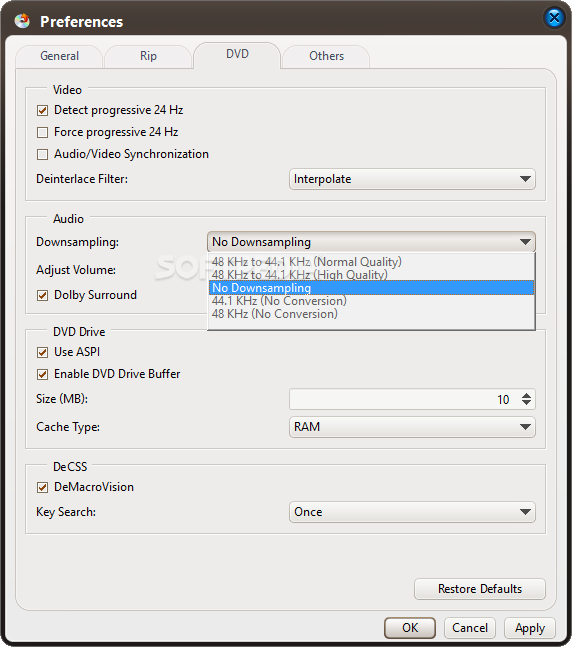The image size is (572, 647).
Task: Enable Force progressive 24 Hz
Action: tap(42, 132)
